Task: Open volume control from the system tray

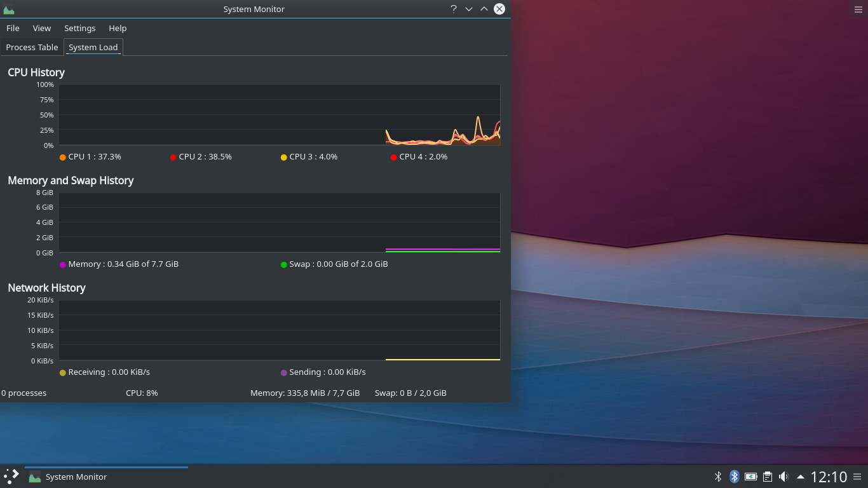Action: (783, 477)
